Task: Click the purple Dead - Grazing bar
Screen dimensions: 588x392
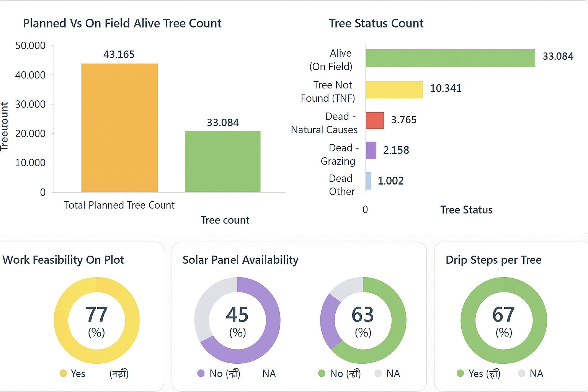Action: (x=371, y=150)
